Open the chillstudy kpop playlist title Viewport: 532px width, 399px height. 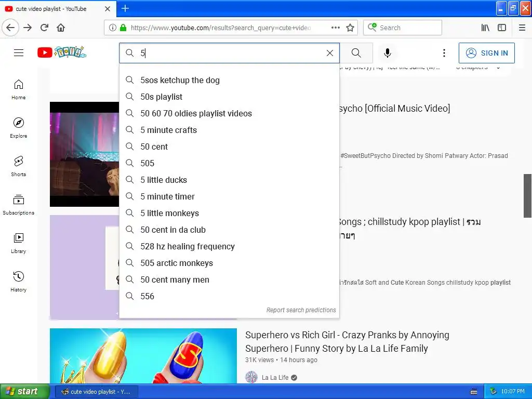pos(410,228)
